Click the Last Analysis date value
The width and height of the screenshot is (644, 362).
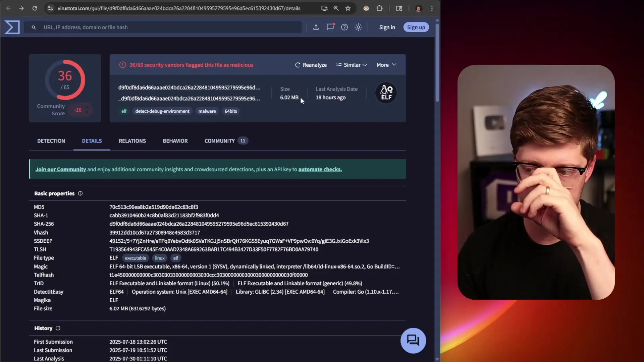pyautogui.click(x=138, y=359)
